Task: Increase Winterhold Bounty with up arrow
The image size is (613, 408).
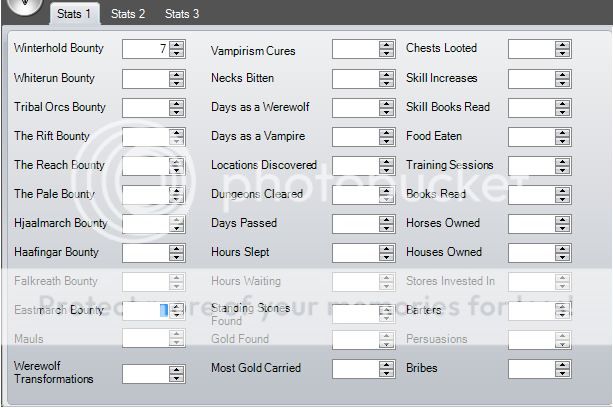Action: click(177, 45)
